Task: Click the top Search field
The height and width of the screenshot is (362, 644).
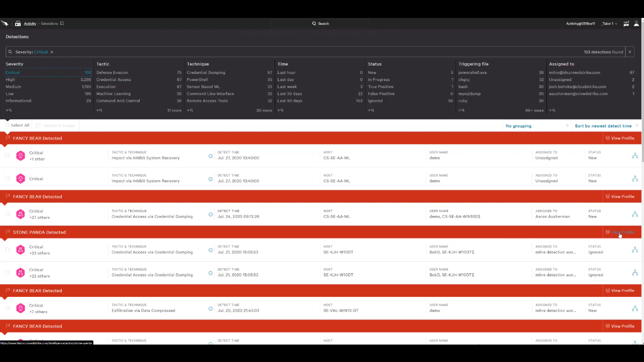Action: tap(320, 24)
